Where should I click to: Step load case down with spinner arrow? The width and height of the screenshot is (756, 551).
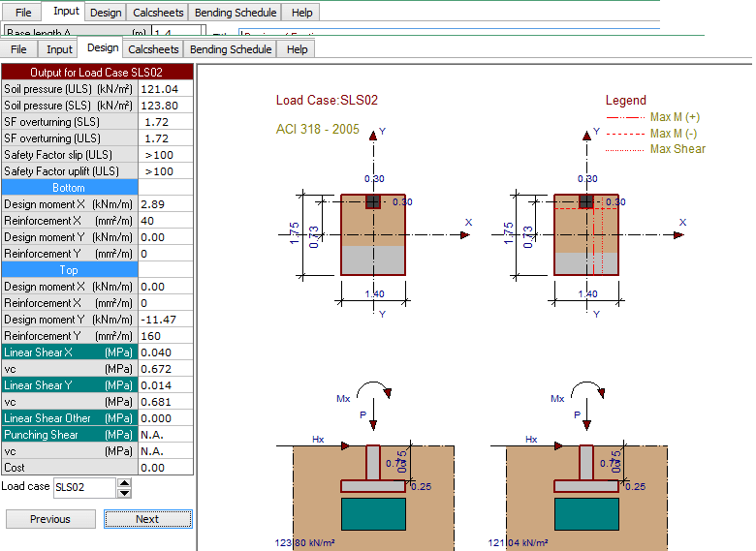(124, 493)
